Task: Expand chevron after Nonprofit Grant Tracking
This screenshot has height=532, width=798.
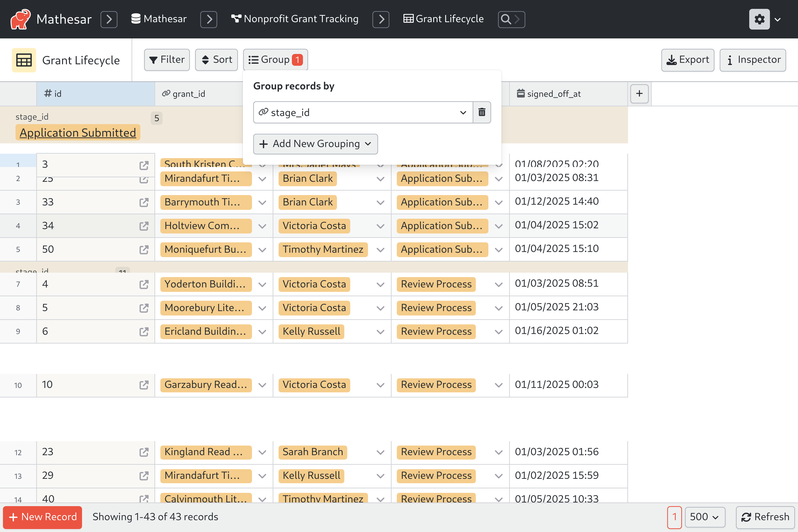Action: [381, 19]
